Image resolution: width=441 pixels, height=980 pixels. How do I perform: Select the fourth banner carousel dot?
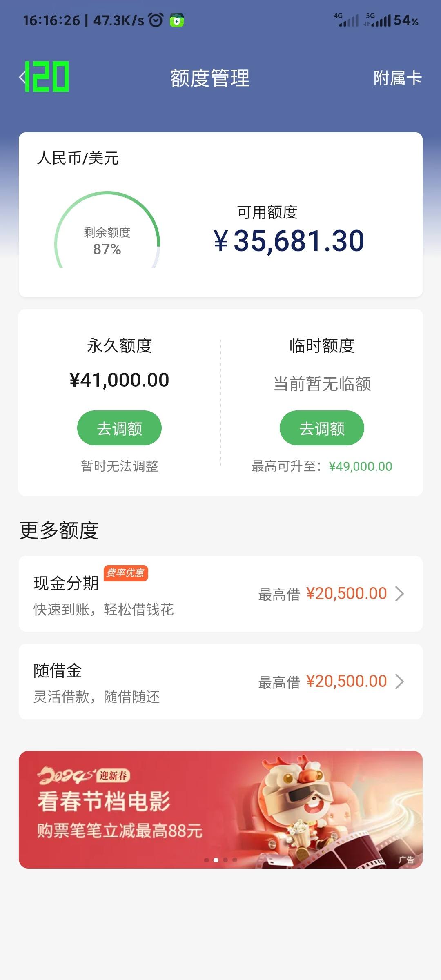[x=235, y=860]
